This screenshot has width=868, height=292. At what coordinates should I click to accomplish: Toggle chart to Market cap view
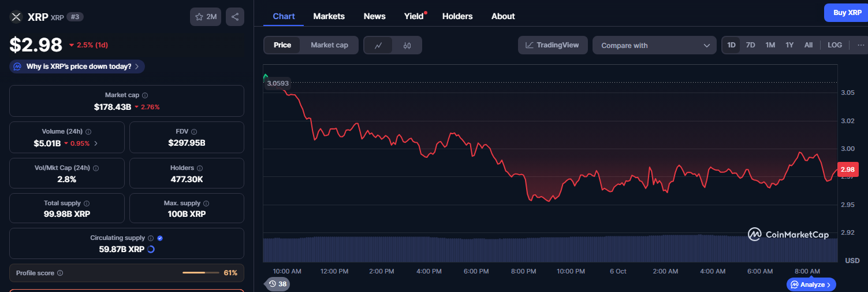pyautogui.click(x=329, y=45)
